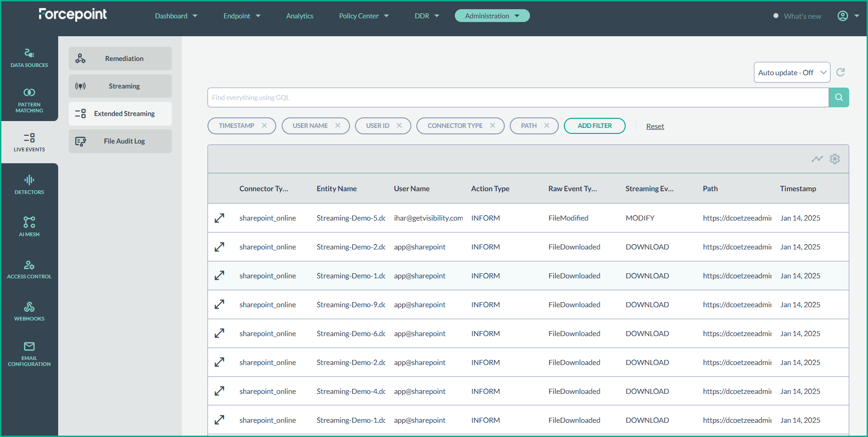
Task: Expand the Administration menu
Action: point(492,16)
